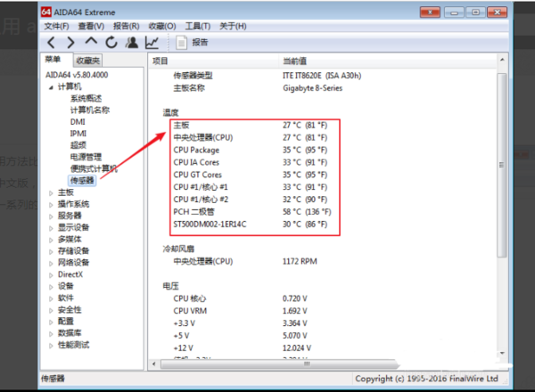
Task: Collapse the 计算机 tree node
Action: [x=51, y=87]
